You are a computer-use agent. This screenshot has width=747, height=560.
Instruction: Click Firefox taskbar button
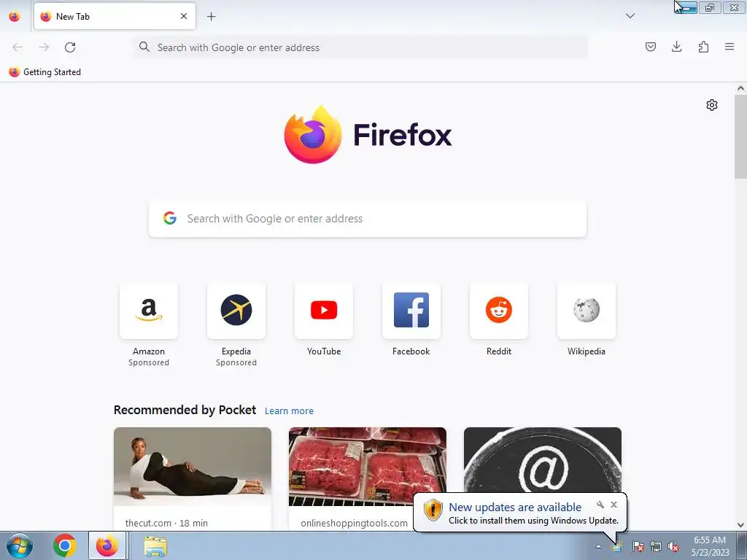(107, 545)
